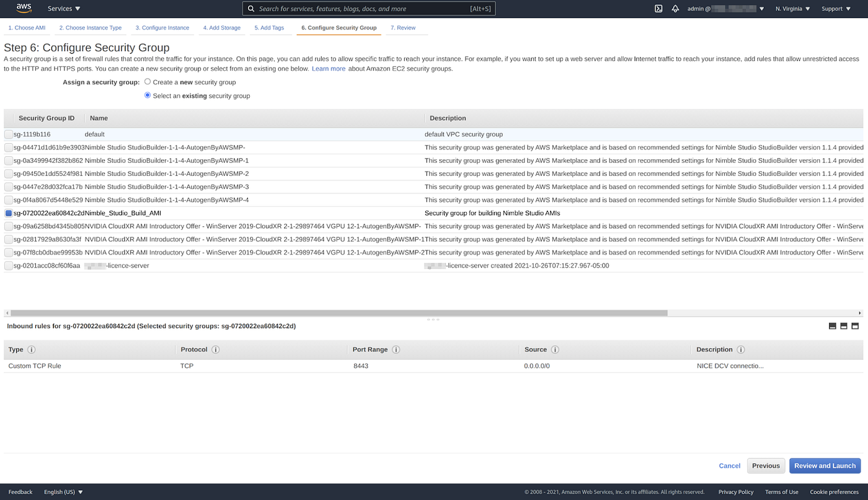Open CloudShell terminal icon
Image resolution: width=868 pixels, height=500 pixels.
click(x=658, y=9)
